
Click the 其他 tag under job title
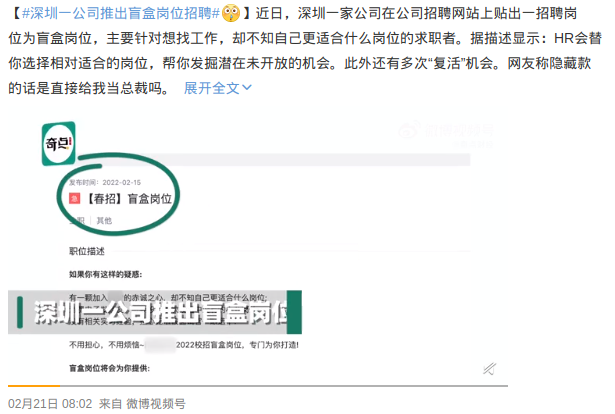[104, 221]
